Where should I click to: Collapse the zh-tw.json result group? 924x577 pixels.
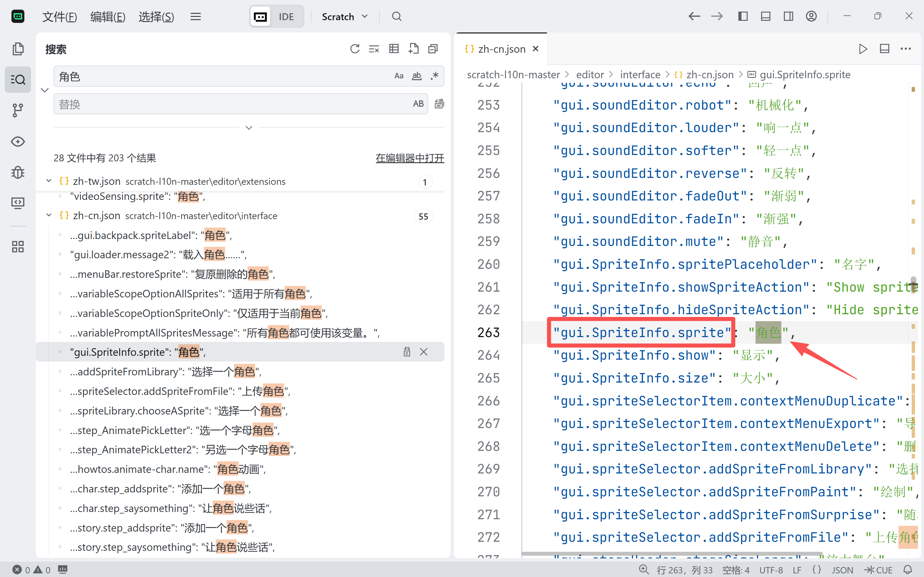[x=49, y=181]
